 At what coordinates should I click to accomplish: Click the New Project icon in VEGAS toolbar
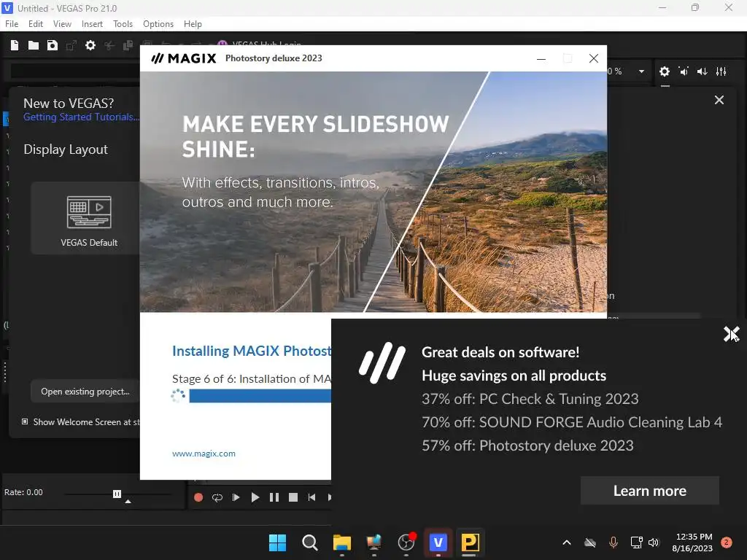point(15,45)
